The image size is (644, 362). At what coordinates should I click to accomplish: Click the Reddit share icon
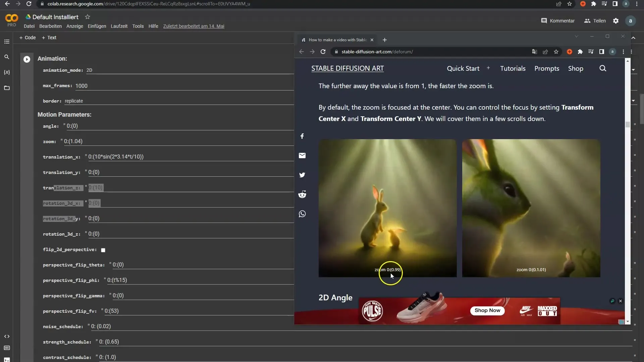click(x=303, y=194)
